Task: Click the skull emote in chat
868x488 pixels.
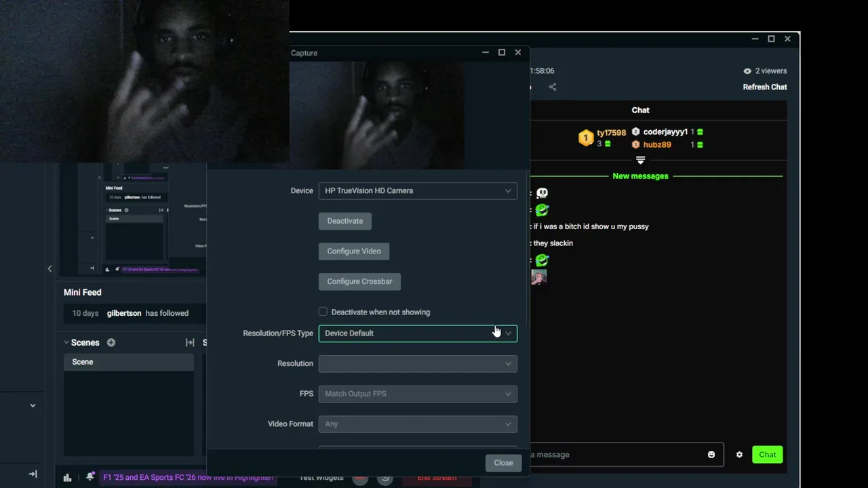Action: 542,193
